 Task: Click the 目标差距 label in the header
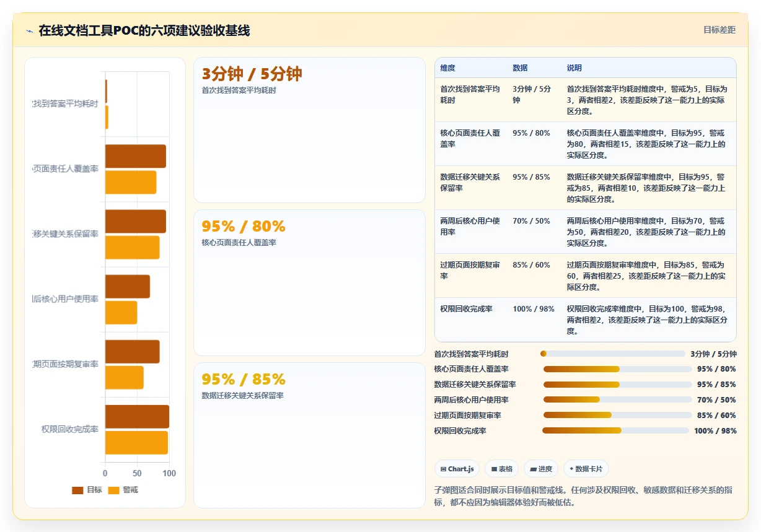click(x=719, y=30)
